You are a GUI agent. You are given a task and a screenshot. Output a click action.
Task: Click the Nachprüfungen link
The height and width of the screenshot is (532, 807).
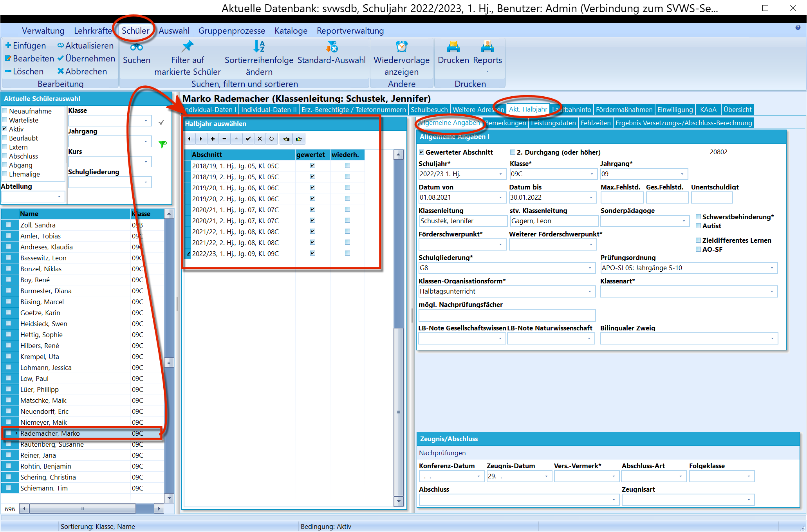pos(442,453)
